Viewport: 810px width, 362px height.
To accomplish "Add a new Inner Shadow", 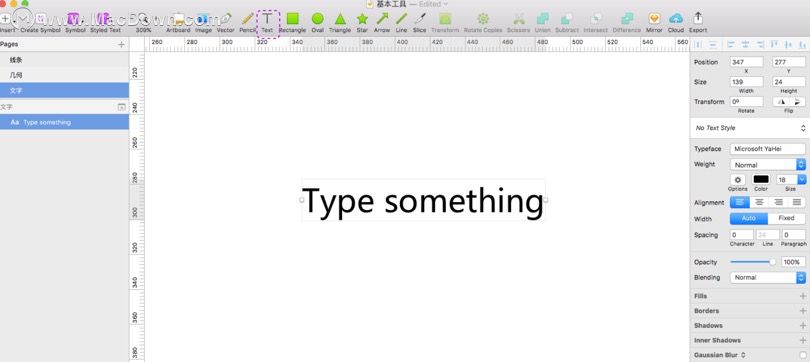I will [x=803, y=340].
